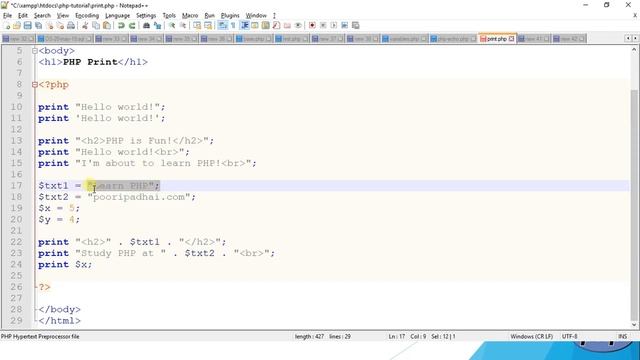This screenshot has width=640, height=360.
Task: Open the Window menu
Action: point(256,16)
